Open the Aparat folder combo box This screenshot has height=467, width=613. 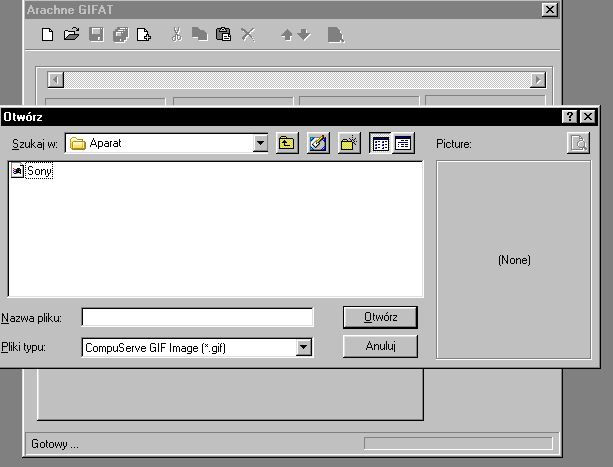[166, 143]
